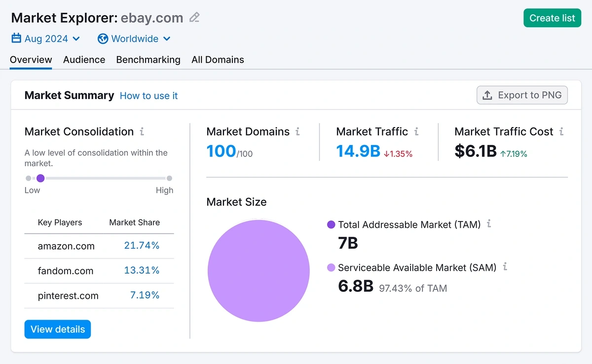Click the Key Players column header

(x=60, y=222)
